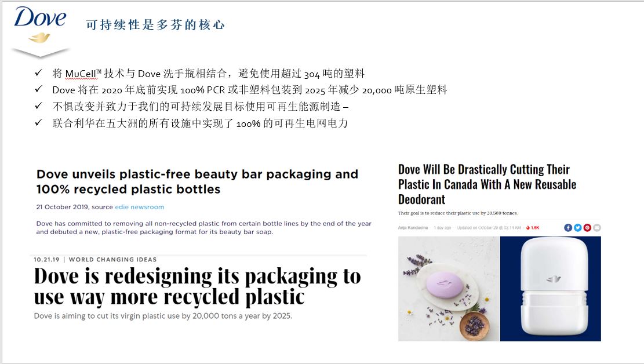This screenshot has height=364, width=644.
Task: Click the white refillable deodorant photo
Action: [x=550, y=289]
